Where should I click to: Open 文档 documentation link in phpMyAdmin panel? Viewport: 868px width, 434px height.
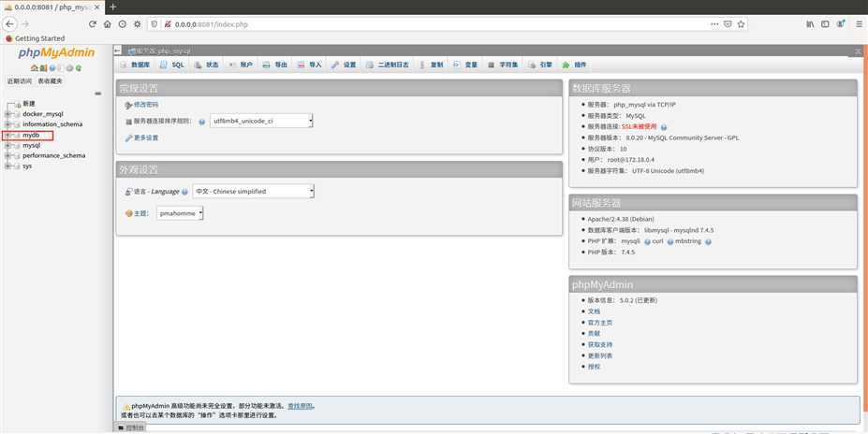594,311
